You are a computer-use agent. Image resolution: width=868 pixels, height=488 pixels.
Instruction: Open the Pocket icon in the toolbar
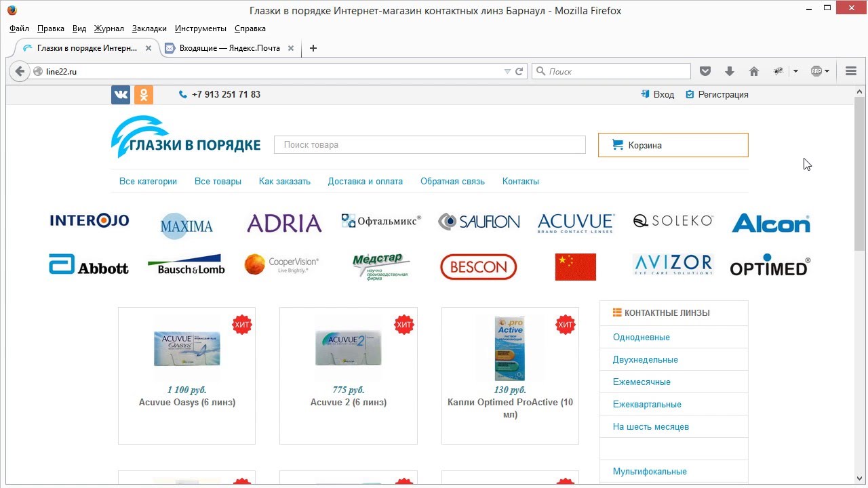[x=705, y=71]
